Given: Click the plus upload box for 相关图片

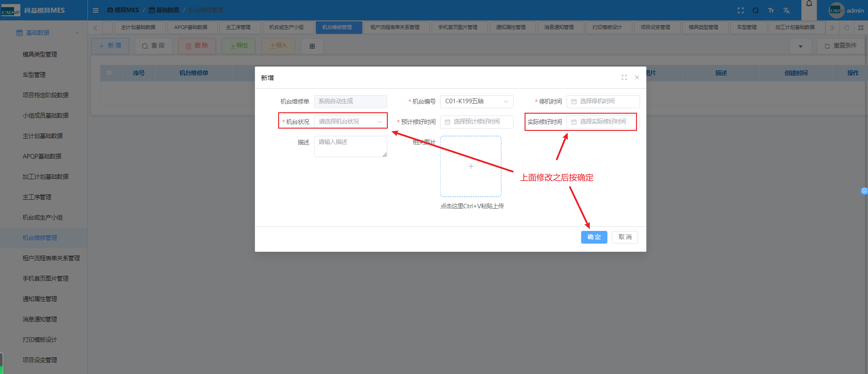Looking at the screenshot, I should 471,166.
